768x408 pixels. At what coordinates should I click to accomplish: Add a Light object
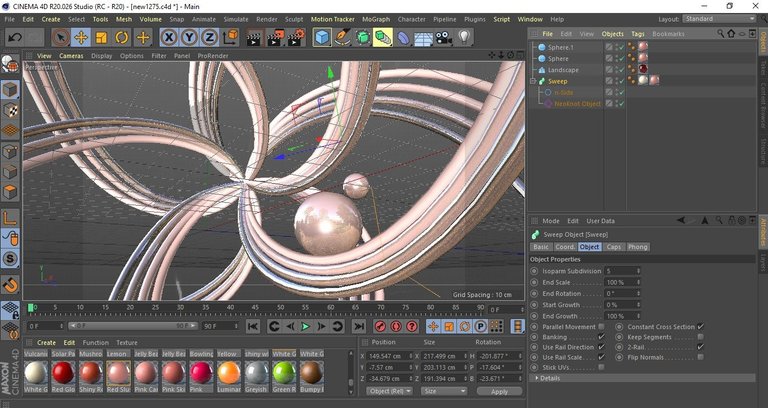(x=464, y=37)
